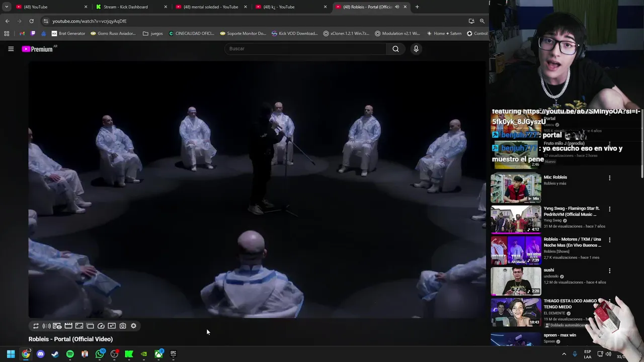Open options for Mix: Robleis
This screenshot has width=644, height=362.
609,178
